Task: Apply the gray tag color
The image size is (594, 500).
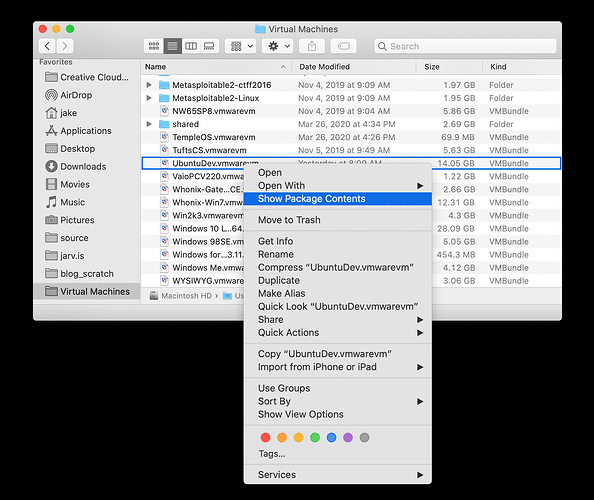Action: pos(364,438)
